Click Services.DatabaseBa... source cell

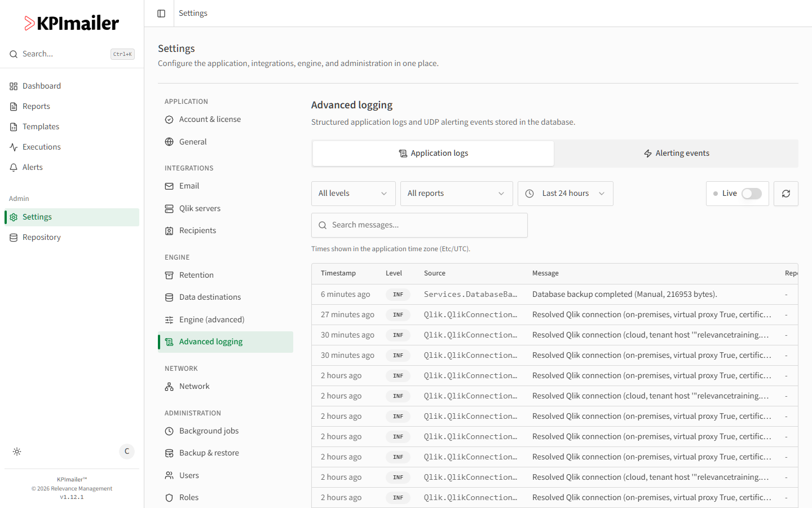(x=471, y=294)
